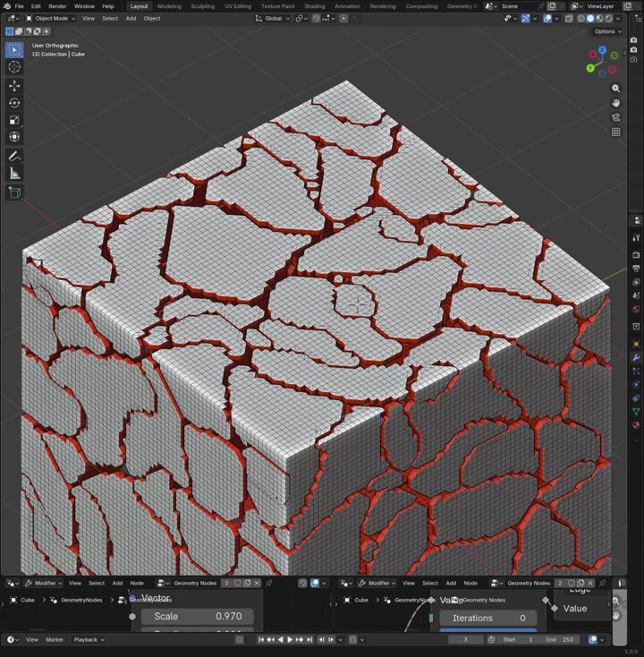Adjust the Iterations value field
The height and width of the screenshot is (657, 644).
pos(488,618)
